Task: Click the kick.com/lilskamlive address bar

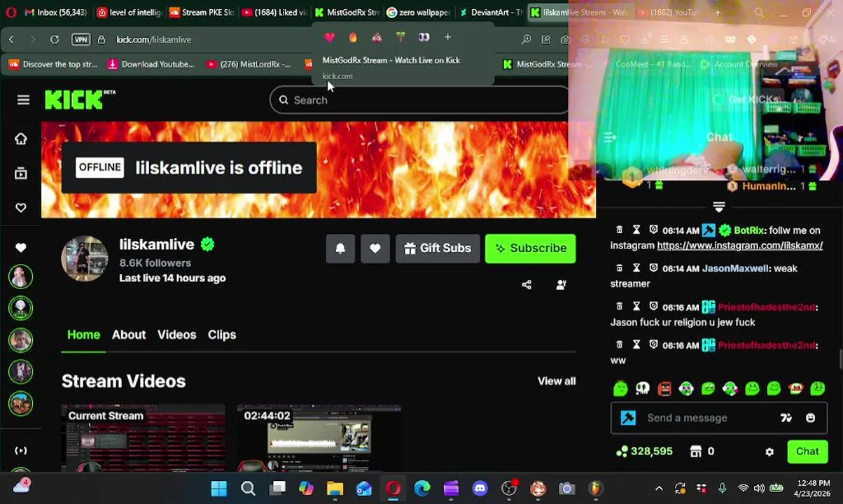Action: (154, 39)
